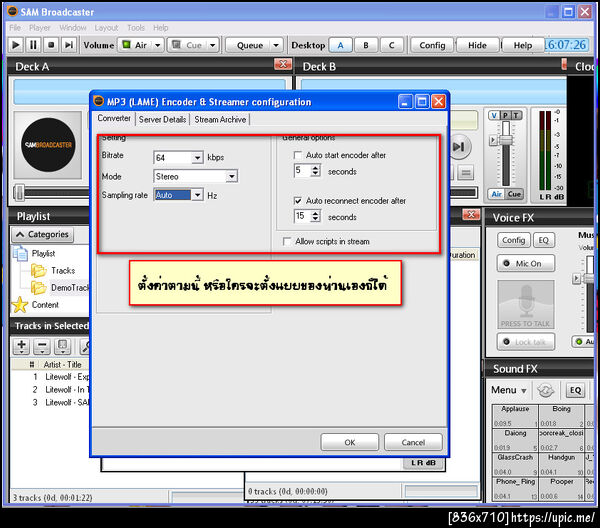Click the Help button in toolbar

point(522,45)
